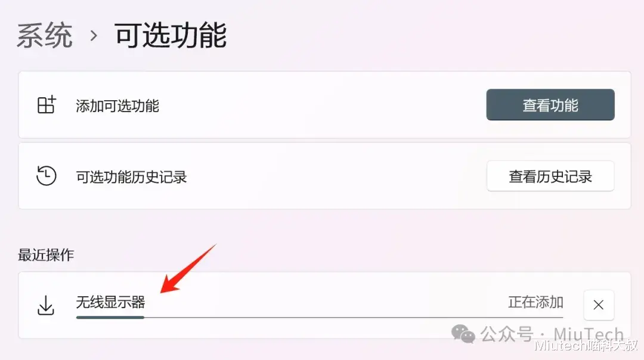Click the 可选功能 page title

171,35
